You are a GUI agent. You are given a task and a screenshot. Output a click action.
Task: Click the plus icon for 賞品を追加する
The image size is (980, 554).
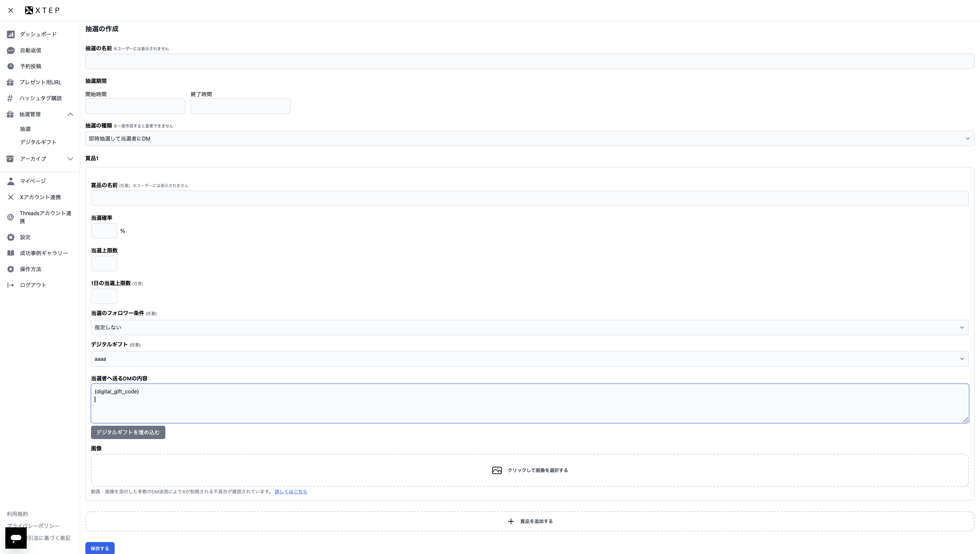[x=511, y=521]
